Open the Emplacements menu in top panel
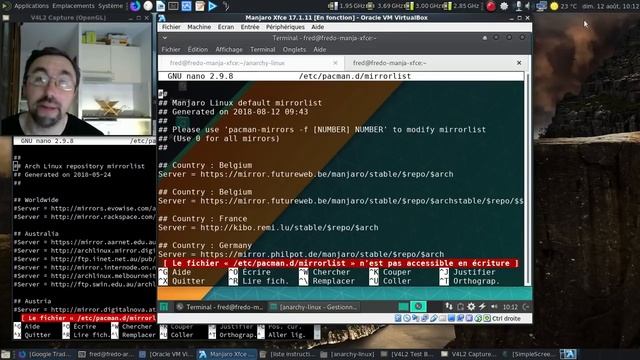 click(73, 6)
